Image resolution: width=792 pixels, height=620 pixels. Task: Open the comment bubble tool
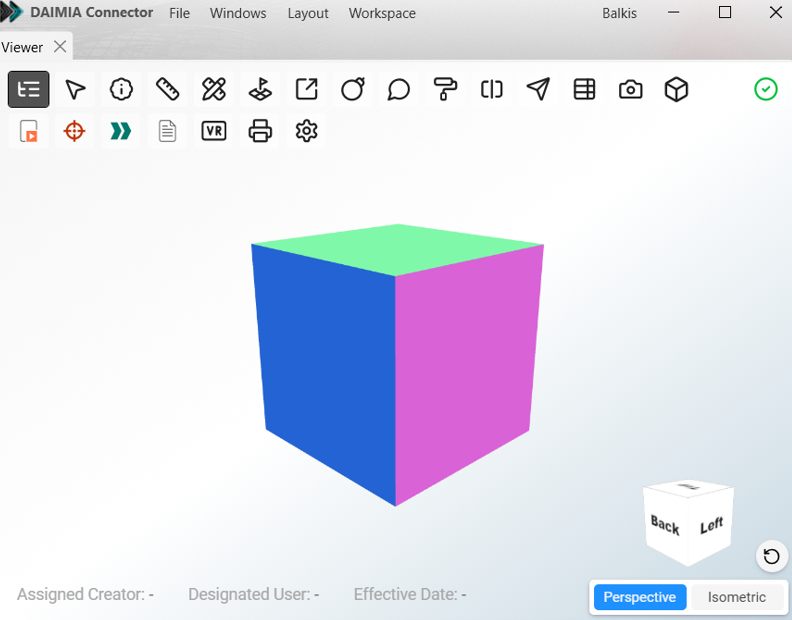point(399,90)
